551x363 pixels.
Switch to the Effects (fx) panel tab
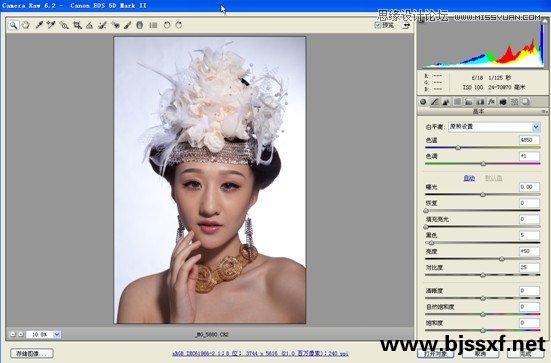(x=491, y=102)
